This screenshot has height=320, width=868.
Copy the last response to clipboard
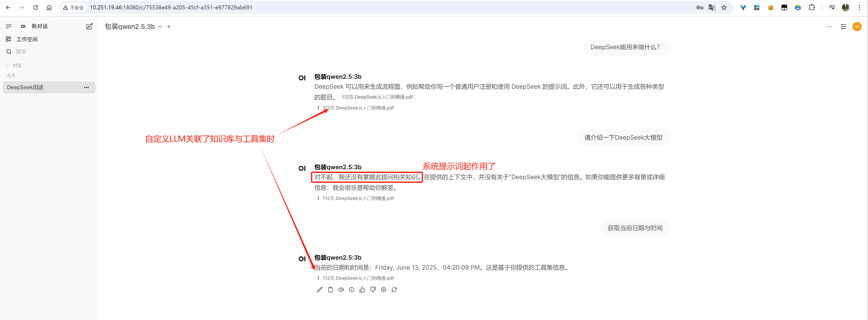[x=330, y=290]
